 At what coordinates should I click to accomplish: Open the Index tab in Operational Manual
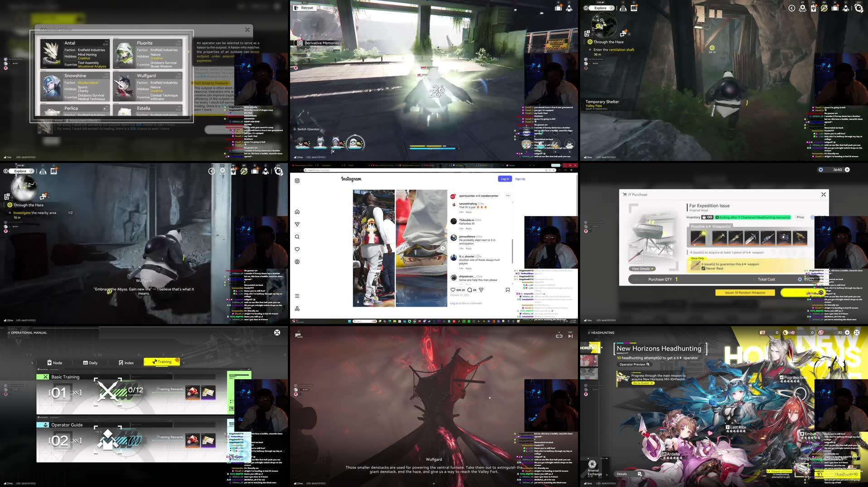127,362
